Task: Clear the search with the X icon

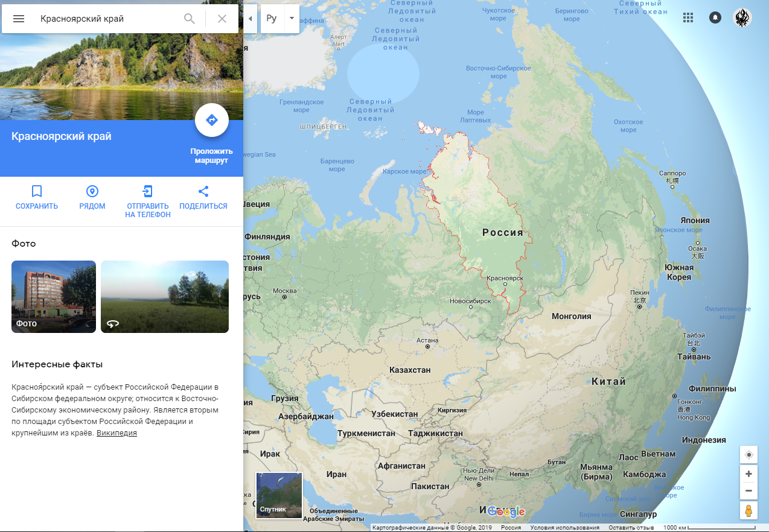Action: coord(222,19)
